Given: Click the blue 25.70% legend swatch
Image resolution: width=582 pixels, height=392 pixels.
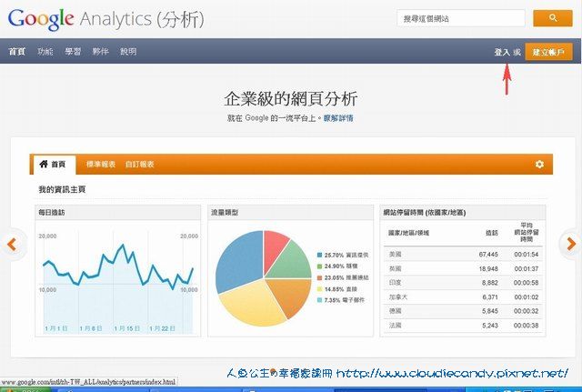Looking at the screenshot, I should click(319, 255).
